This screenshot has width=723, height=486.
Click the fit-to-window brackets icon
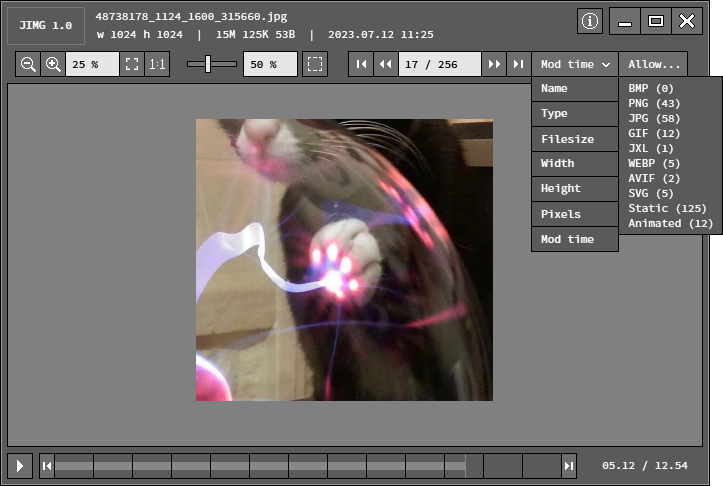(x=132, y=64)
